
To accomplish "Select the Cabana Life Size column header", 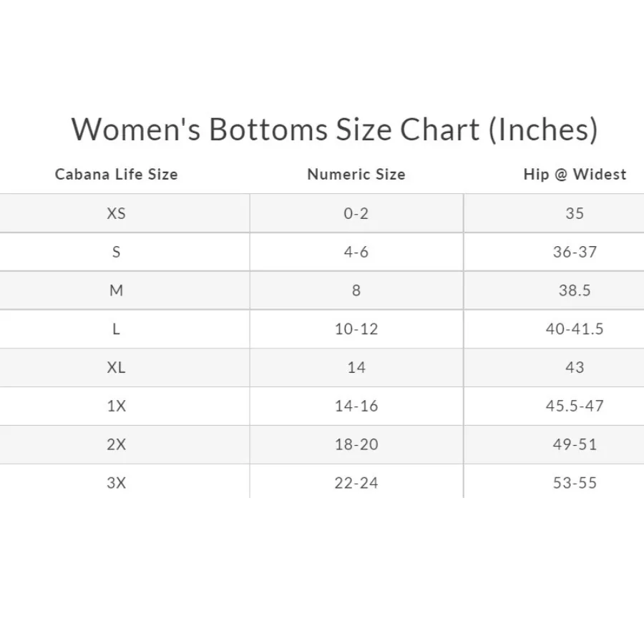I will 116,175.
